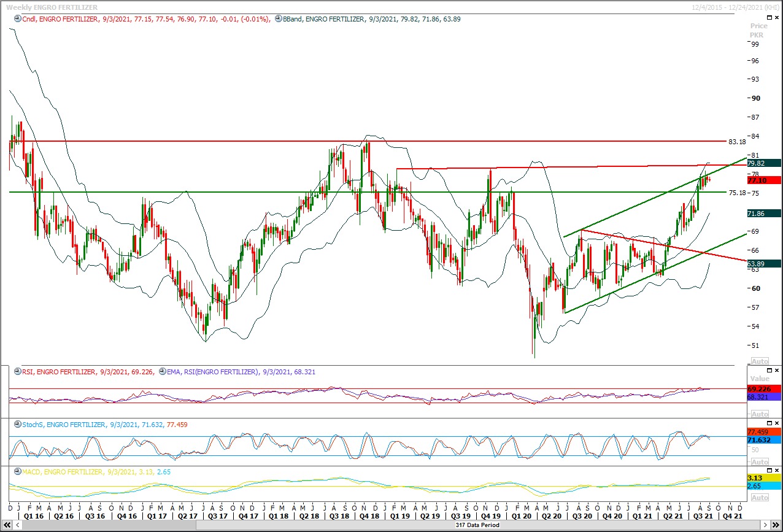Toggle Auto scale on the price pane
The height and width of the screenshot is (532, 783).
click(x=759, y=361)
